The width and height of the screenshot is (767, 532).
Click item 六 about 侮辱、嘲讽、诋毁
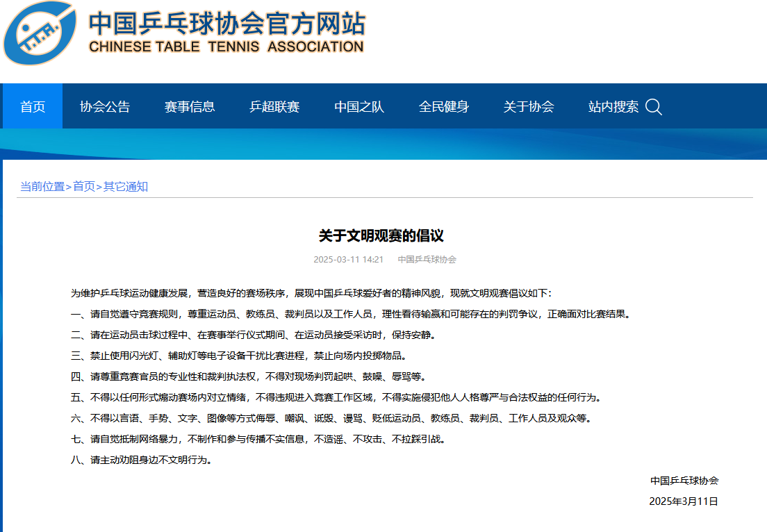click(x=332, y=418)
